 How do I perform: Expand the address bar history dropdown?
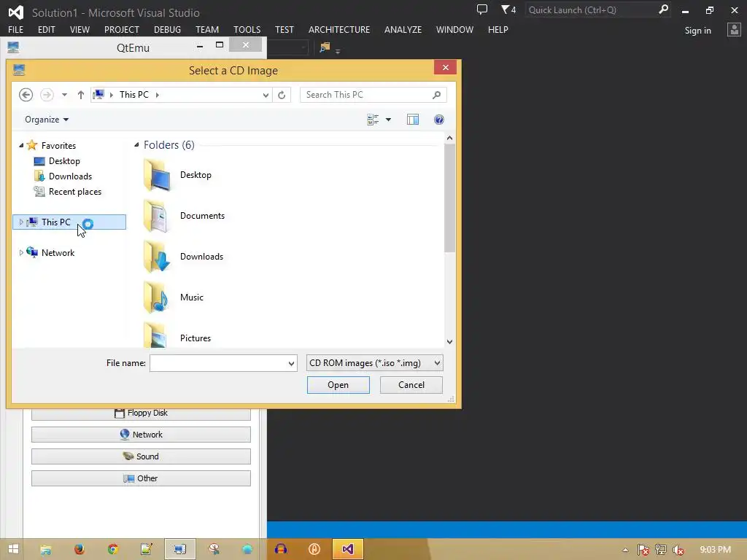[x=266, y=95]
